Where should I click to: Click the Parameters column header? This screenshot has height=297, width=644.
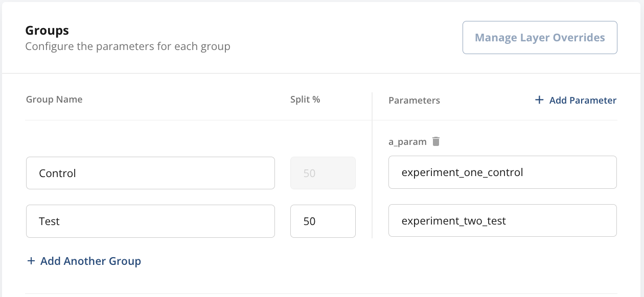click(414, 100)
